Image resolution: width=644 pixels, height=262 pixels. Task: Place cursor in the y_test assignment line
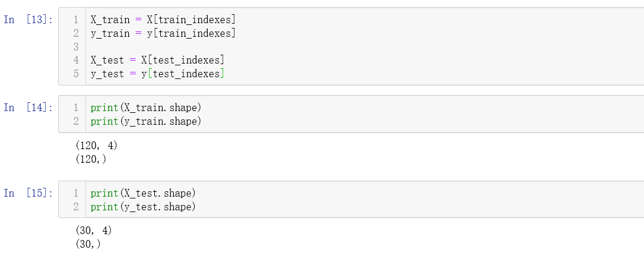tap(157, 74)
